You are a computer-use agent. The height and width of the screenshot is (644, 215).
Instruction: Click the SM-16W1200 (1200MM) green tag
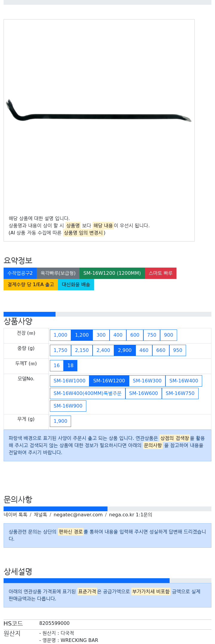[112, 273]
